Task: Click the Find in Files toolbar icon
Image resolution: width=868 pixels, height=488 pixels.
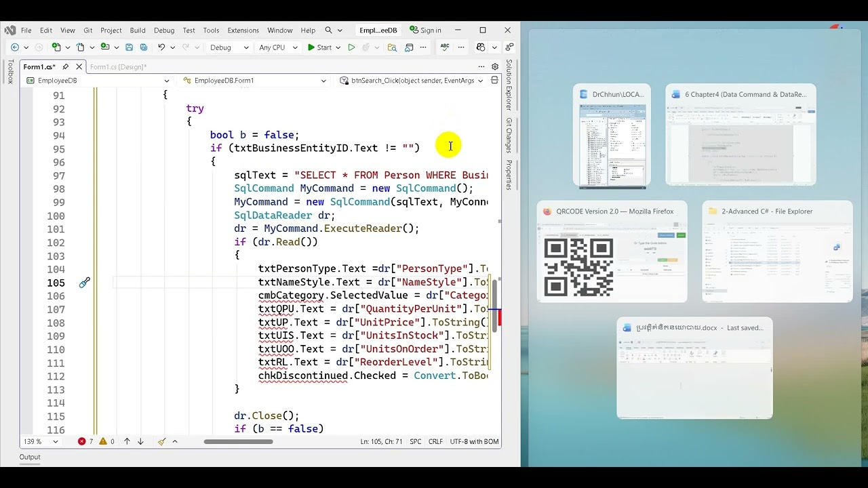Action: pyautogui.click(x=392, y=47)
